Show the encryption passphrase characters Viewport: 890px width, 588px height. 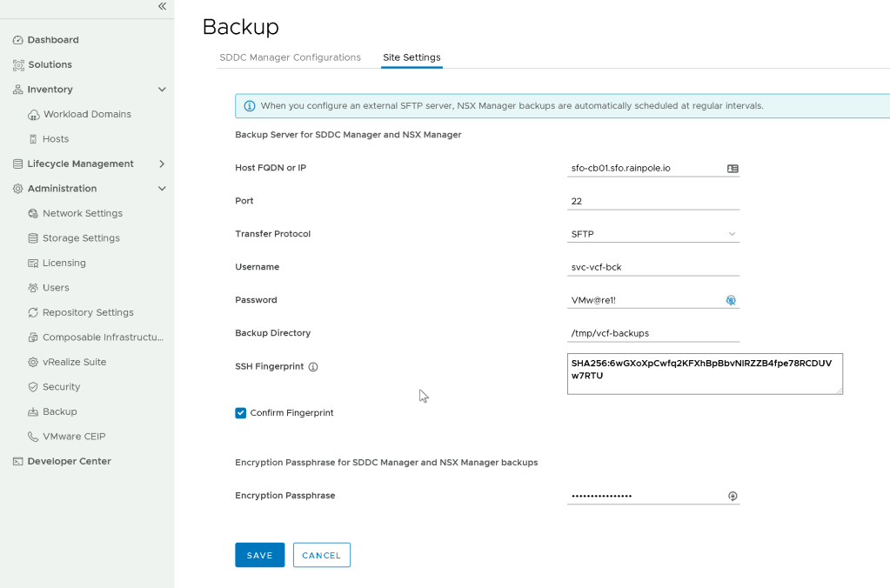point(732,496)
